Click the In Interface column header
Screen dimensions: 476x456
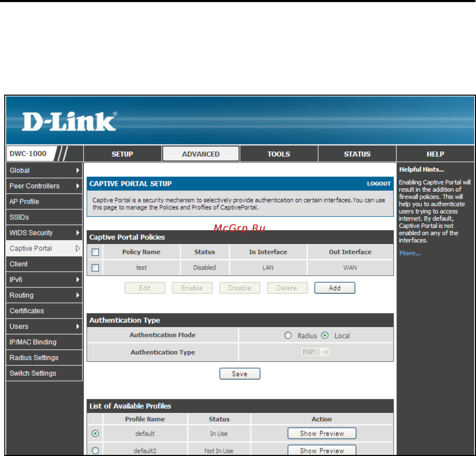(x=268, y=252)
